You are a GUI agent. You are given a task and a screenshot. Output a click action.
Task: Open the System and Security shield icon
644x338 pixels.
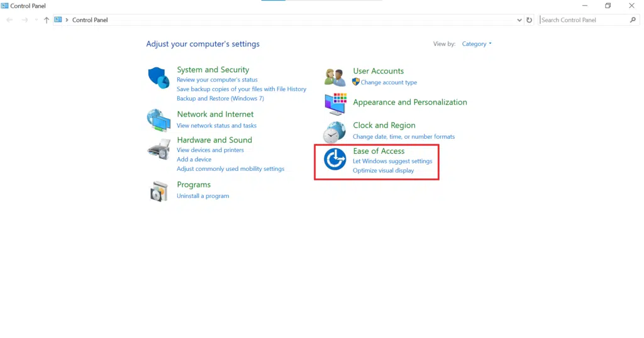coord(158,77)
